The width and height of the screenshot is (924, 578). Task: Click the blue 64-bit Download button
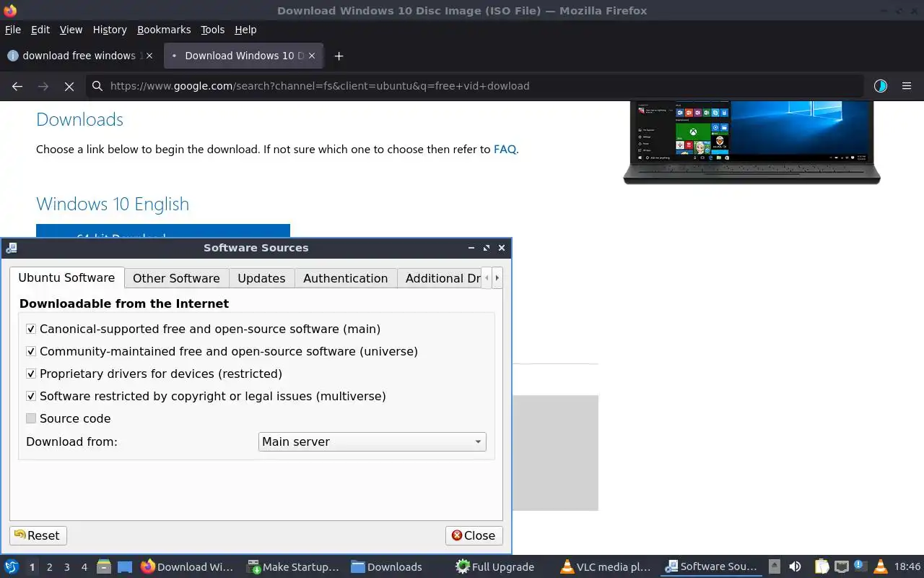click(x=163, y=231)
